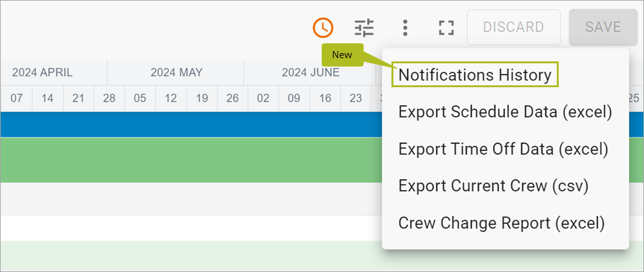The height and width of the screenshot is (272, 644).
Task: Open the filter sliders settings icon
Action: coord(364,28)
